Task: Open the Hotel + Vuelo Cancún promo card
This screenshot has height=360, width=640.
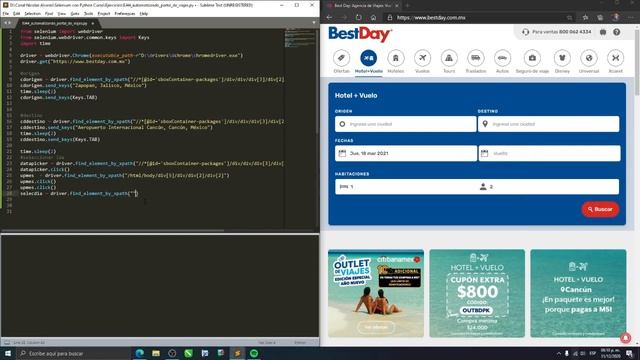Action: tap(578, 293)
